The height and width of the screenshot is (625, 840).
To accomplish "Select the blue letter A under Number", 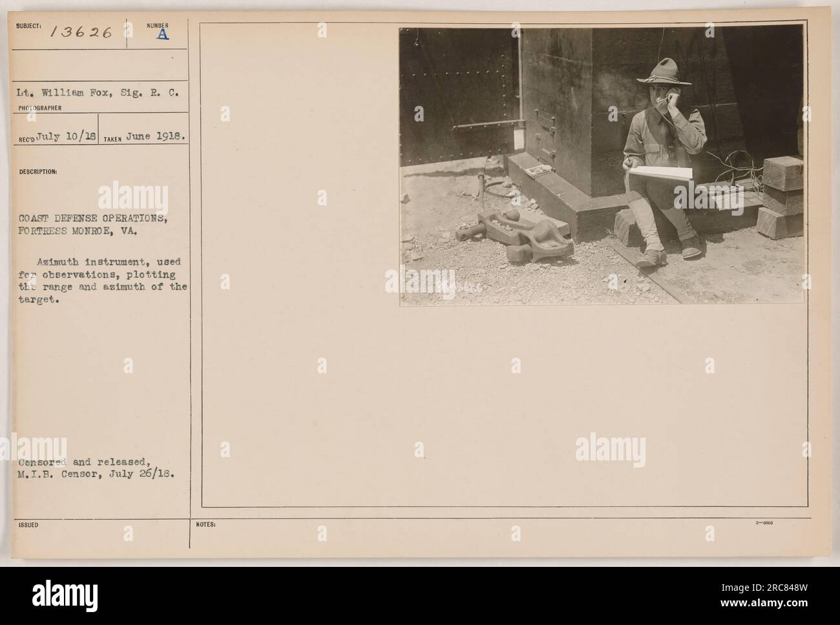I will [163, 36].
